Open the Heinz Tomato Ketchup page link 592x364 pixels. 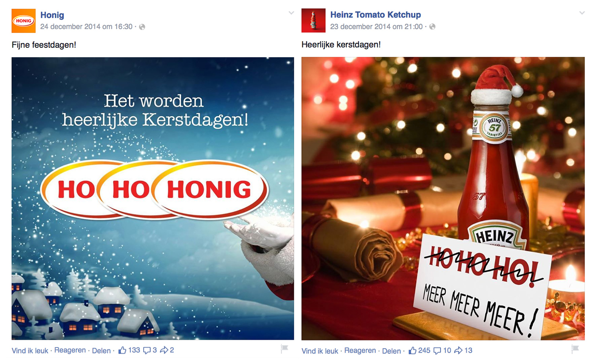(x=375, y=15)
